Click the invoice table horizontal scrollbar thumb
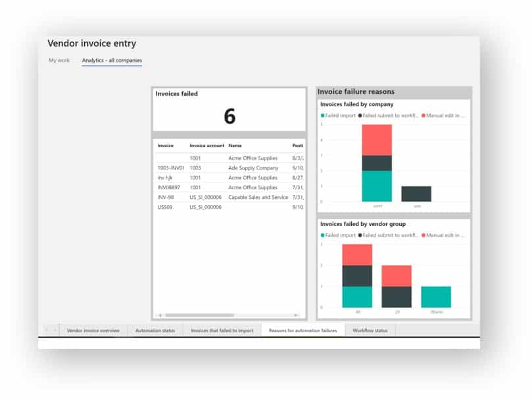The image size is (532, 400). [199, 315]
